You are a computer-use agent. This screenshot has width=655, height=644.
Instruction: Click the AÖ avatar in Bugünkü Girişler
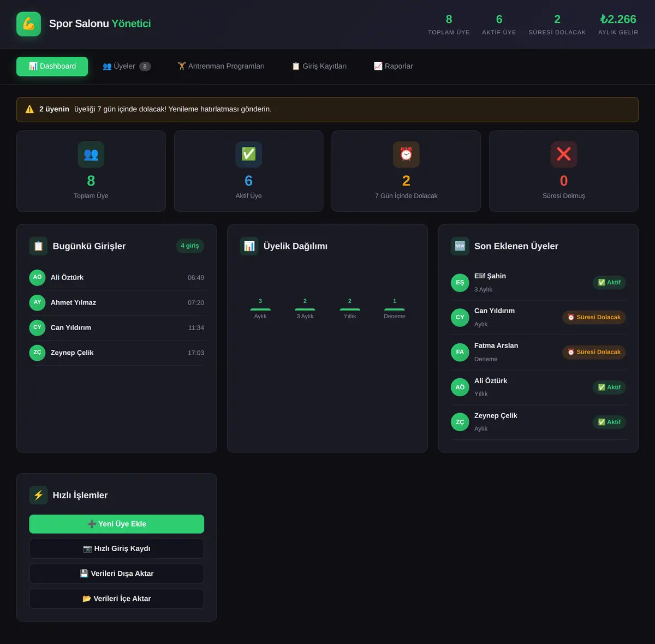37,277
